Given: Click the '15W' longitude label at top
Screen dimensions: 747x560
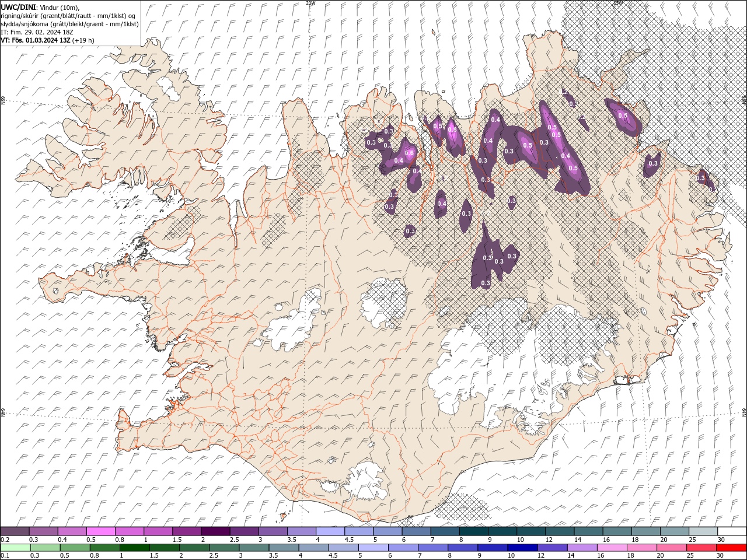Looking at the screenshot, I should [618, 3].
